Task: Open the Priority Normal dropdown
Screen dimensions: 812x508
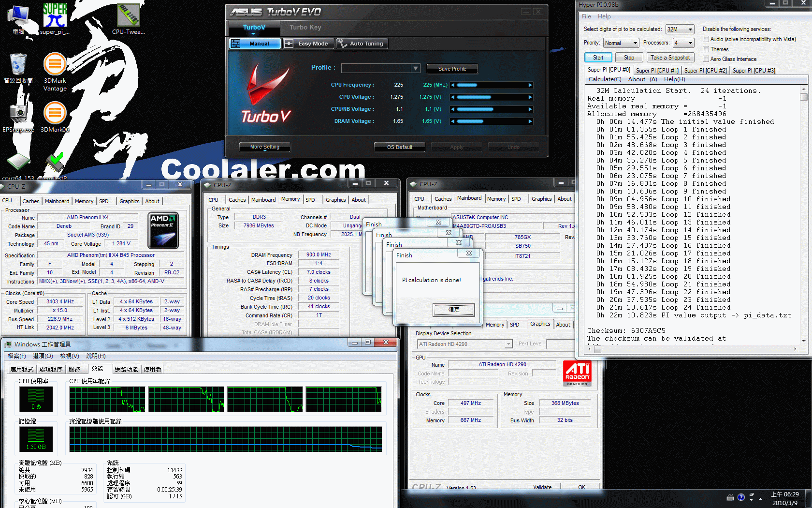Action: click(621, 43)
